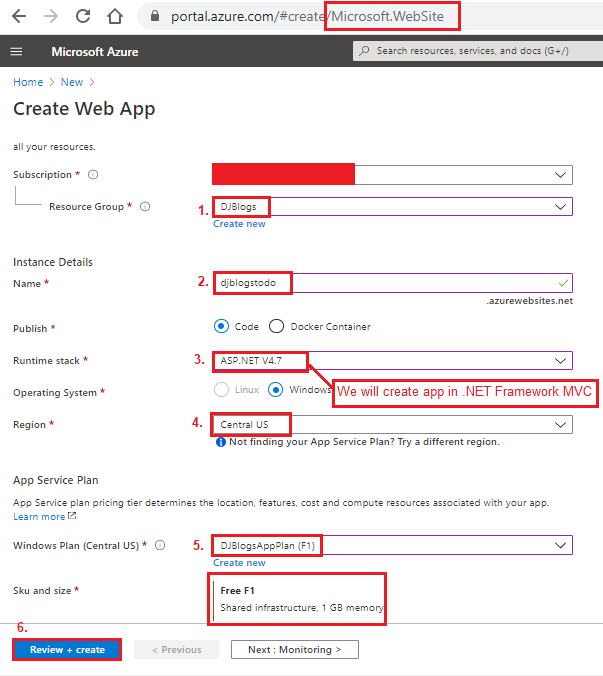This screenshot has width=603, height=676.
Task: Click the external link icon beside Learn more
Action: tap(72, 516)
